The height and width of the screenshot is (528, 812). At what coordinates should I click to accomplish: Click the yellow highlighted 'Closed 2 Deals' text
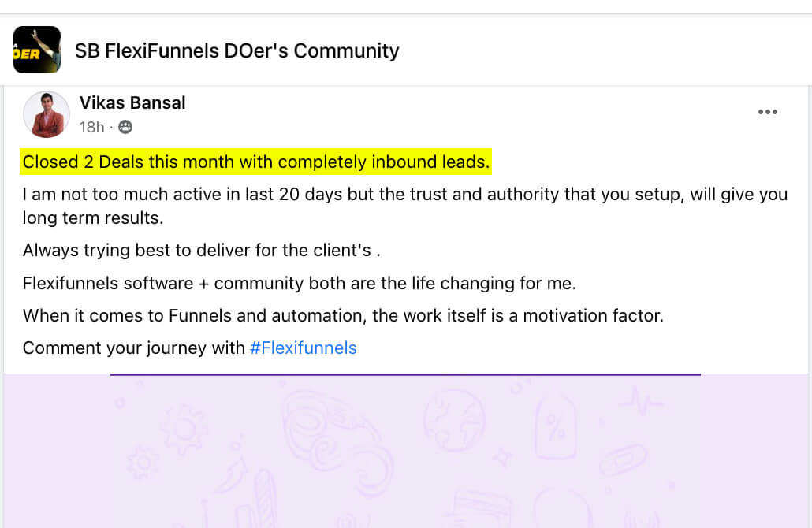[x=256, y=162]
